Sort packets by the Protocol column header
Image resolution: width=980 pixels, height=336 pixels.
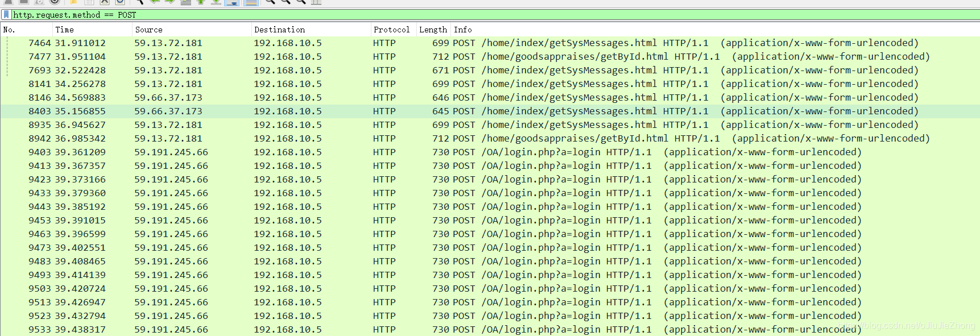(x=394, y=30)
